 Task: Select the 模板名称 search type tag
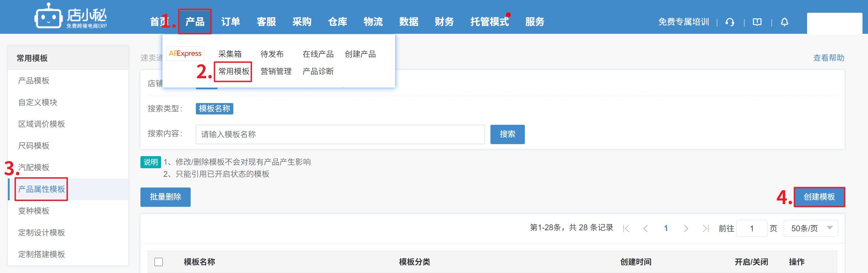tap(214, 109)
